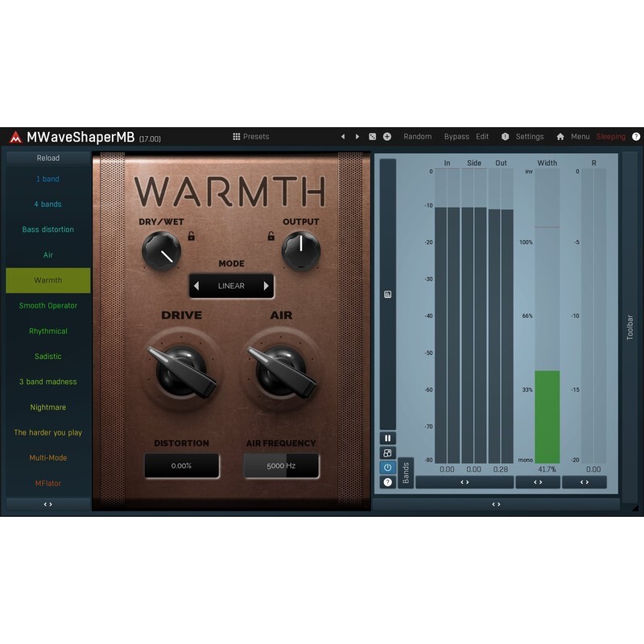Click the green Width meter bar
Viewport: 644px width, 644px height.
pos(547,417)
